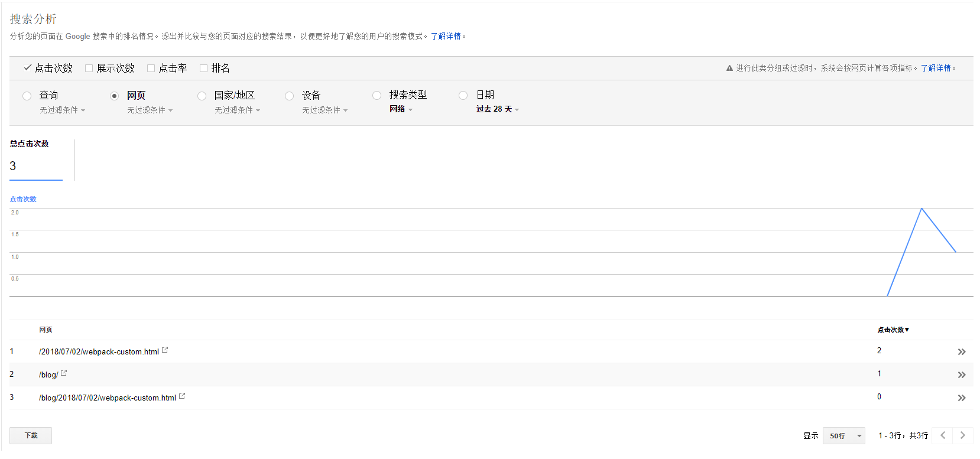Select the 查询 radio button

(x=27, y=96)
